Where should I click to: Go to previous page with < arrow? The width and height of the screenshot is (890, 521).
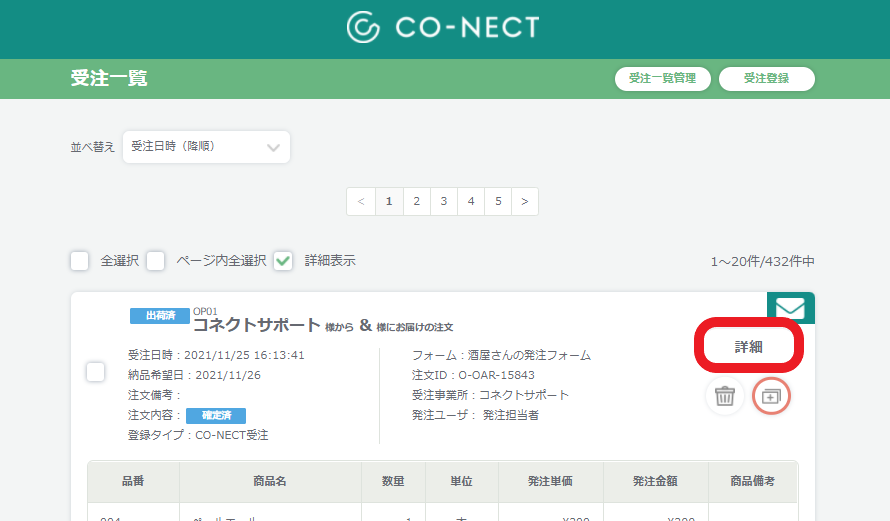pos(361,201)
